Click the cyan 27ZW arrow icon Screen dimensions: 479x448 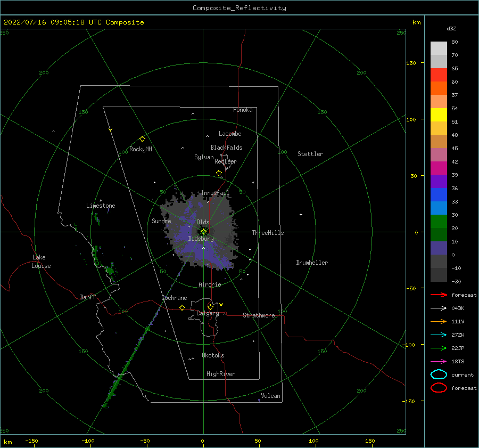click(439, 335)
